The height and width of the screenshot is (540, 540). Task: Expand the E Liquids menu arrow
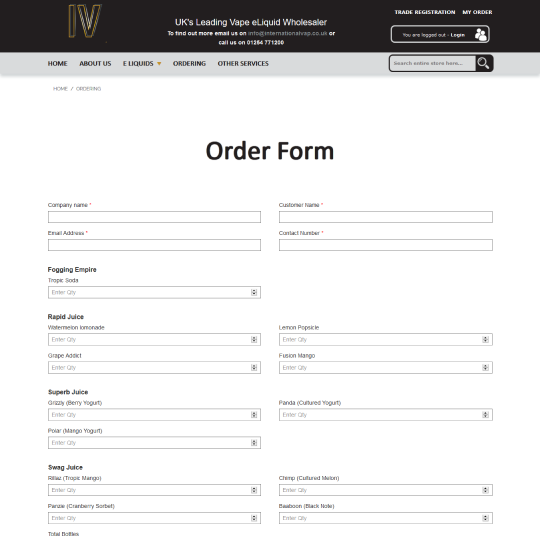pos(159,64)
